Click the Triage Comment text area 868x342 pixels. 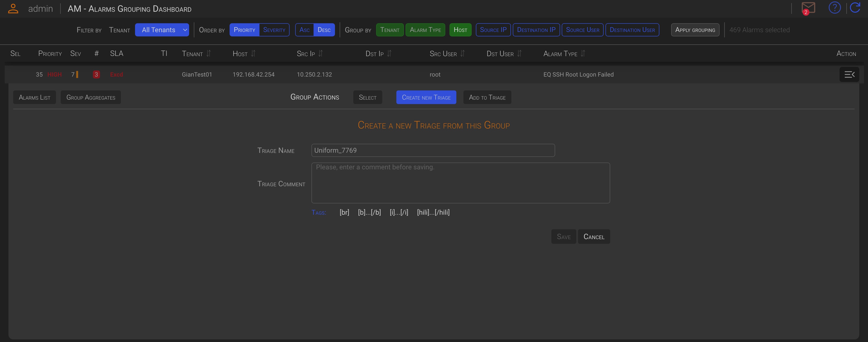460,183
